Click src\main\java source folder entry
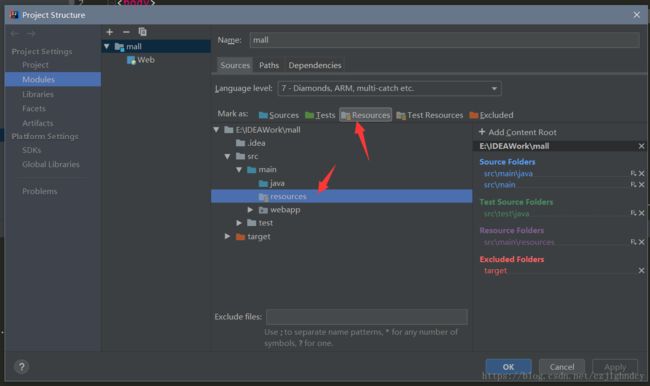Image resolution: width=650 pixels, height=386 pixels. click(508, 173)
